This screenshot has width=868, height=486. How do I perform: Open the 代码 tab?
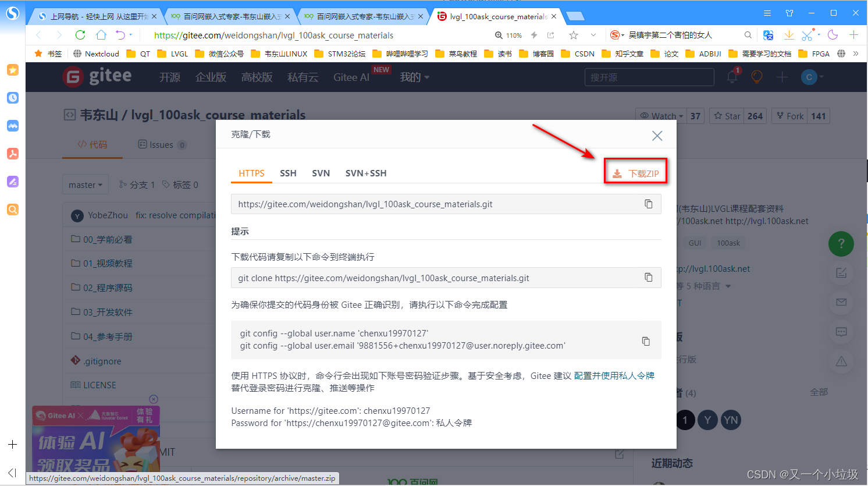pyautogui.click(x=93, y=144)
